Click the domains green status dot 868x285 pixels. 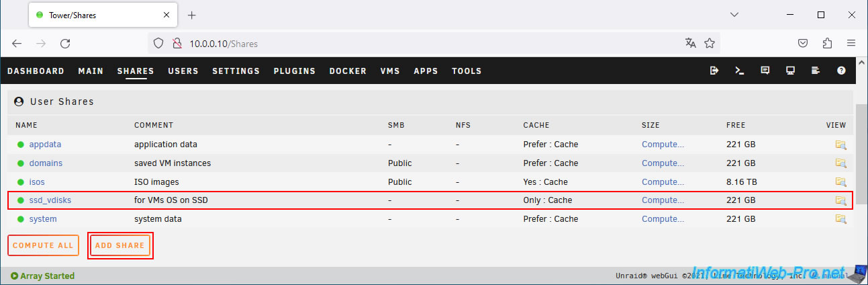21,163
